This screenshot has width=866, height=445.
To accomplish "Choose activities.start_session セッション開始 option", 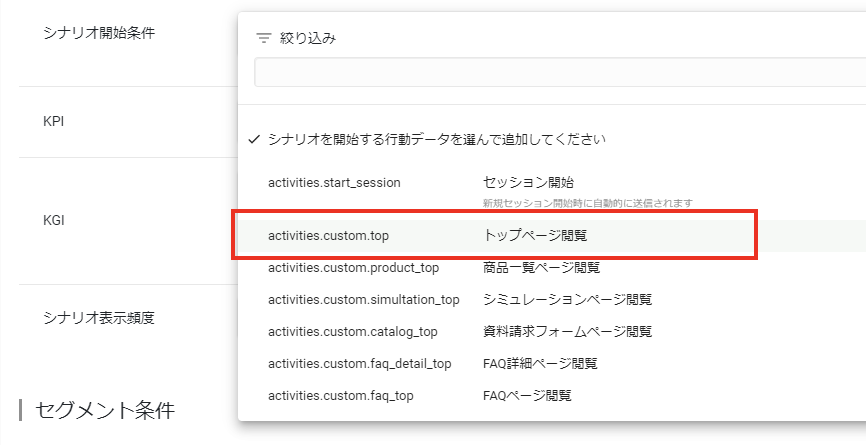I will click(552, 190).
